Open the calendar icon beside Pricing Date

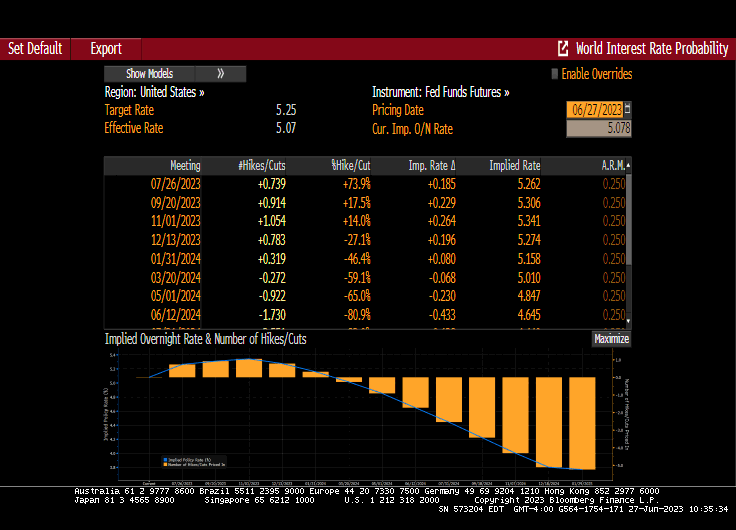coord(628,110)
